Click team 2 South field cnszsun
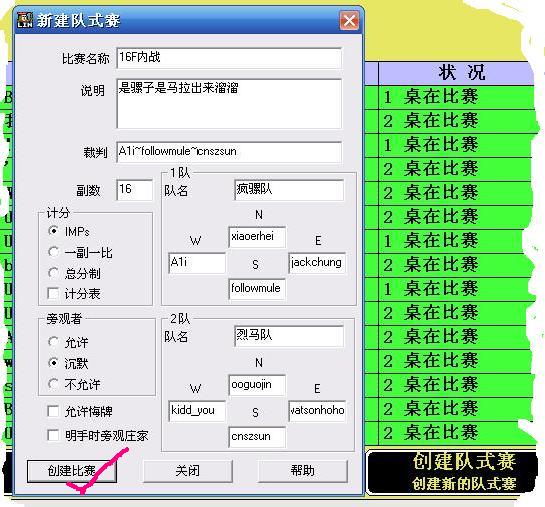Image resolution: width=545 pixels, height=507 pixels. (257, 437)
